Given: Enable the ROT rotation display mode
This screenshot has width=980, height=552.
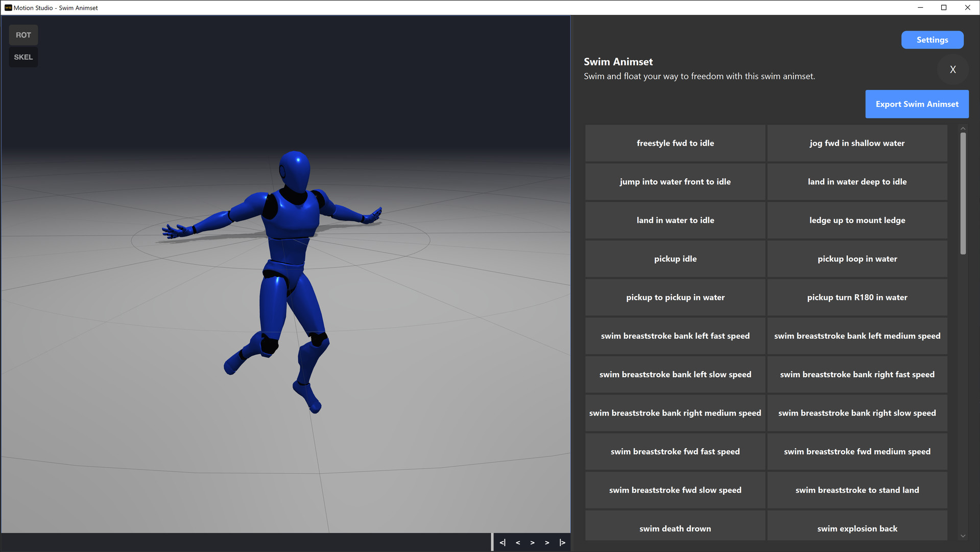Looking at the screenshot, I should pyautogui.click(x=23, y=35).
